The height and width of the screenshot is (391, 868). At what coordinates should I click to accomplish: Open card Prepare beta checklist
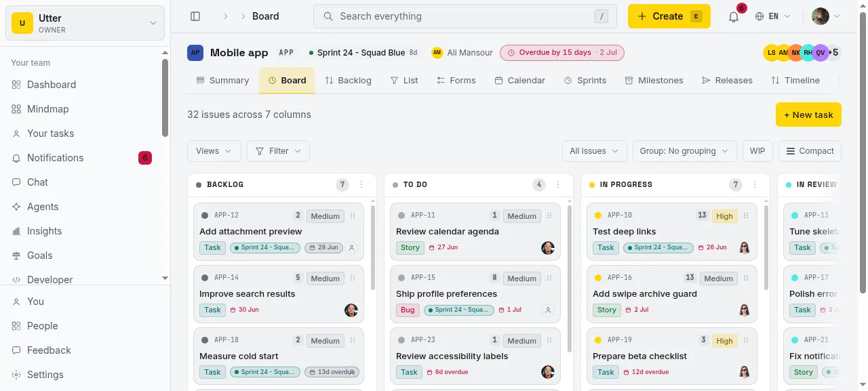point(639,356)
